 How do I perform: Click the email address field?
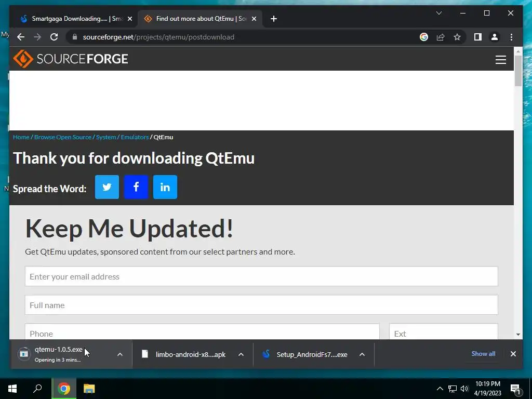(261, 276)
